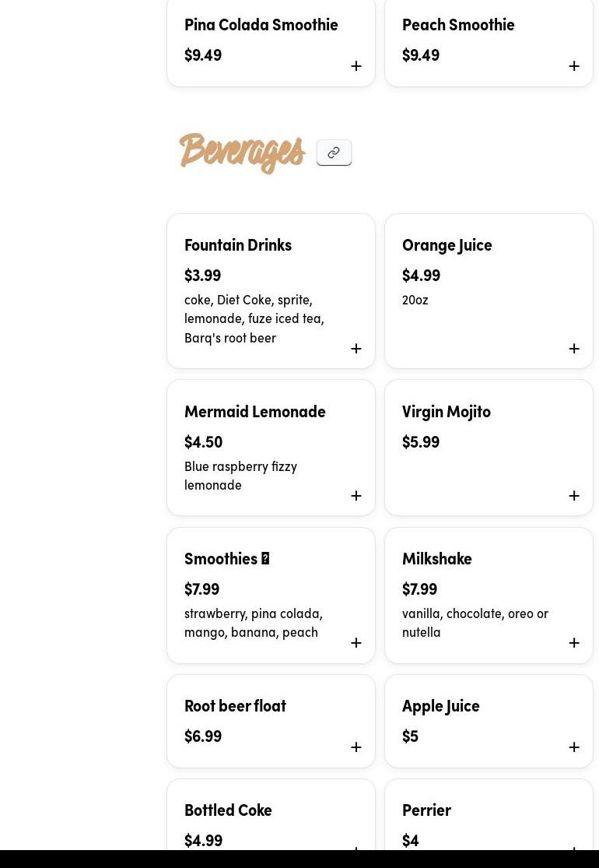Open the Orange Juice 20oz description
The height and width of the screenshot is (868, 599).
click(415, 300)
